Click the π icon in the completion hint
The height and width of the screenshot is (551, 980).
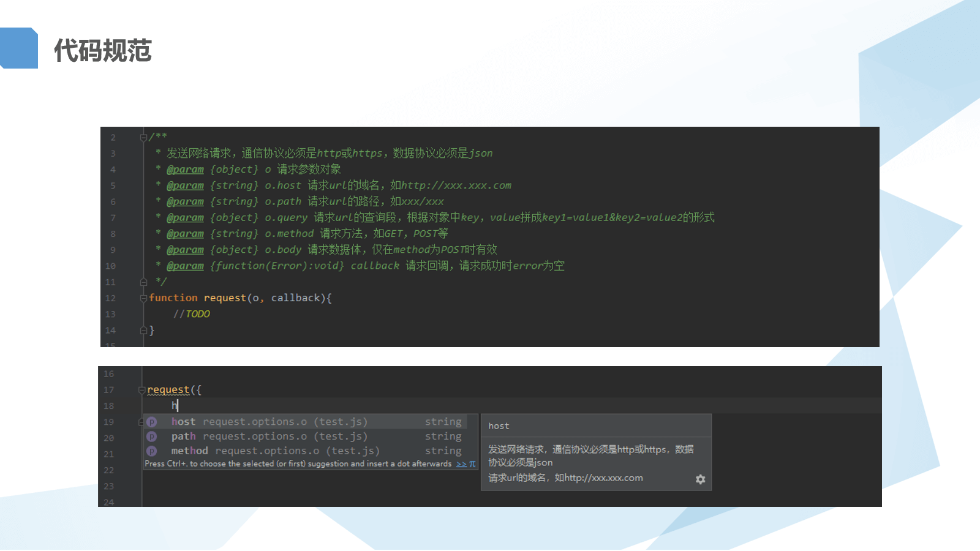(472, 464)
